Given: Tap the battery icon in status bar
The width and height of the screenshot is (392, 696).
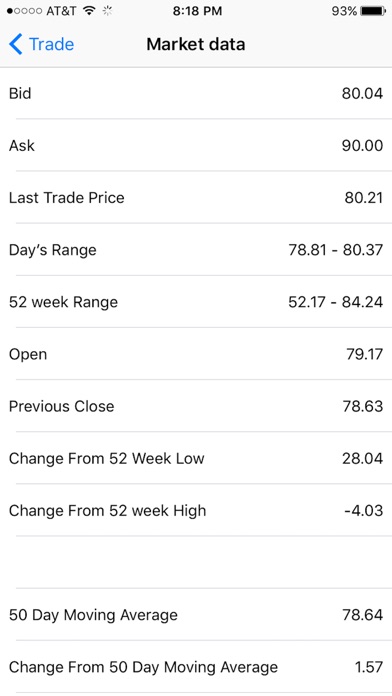Looking at the screenshot, I should (373, 11).
